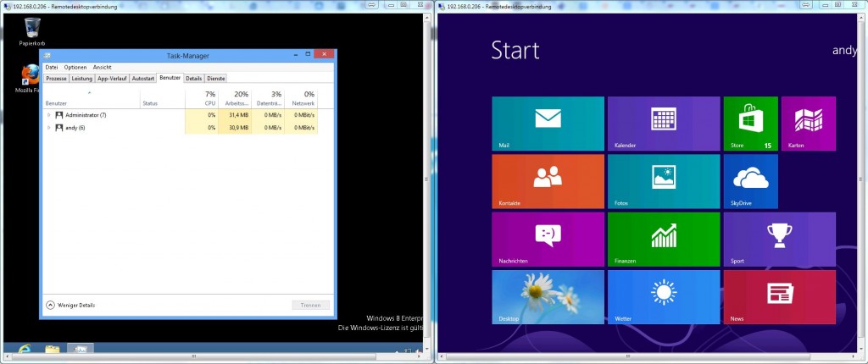This screenshot has height=364, width=868.
Task: Open the Datei menu
Action: pos(52,67)
